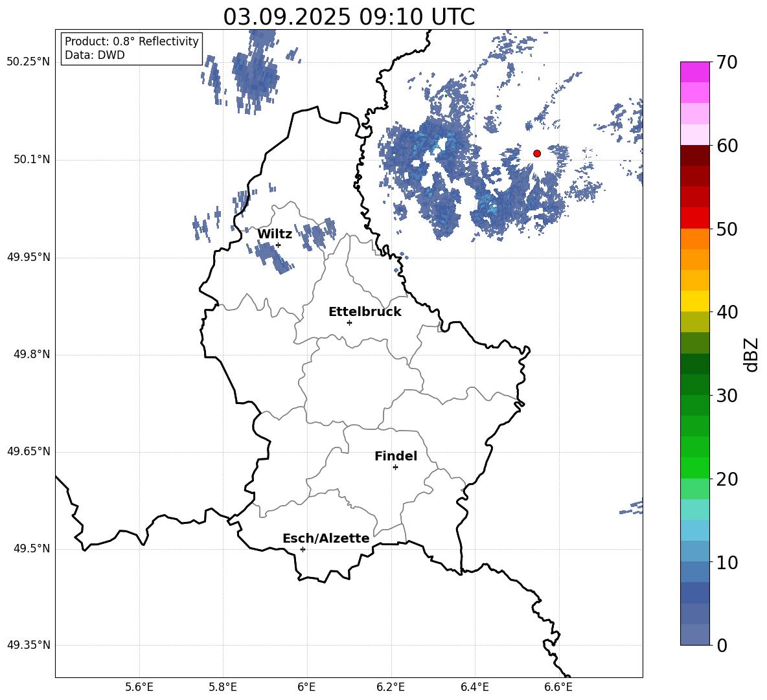Click the Findel city label
The image size is (767, 700).
point(396,456)
